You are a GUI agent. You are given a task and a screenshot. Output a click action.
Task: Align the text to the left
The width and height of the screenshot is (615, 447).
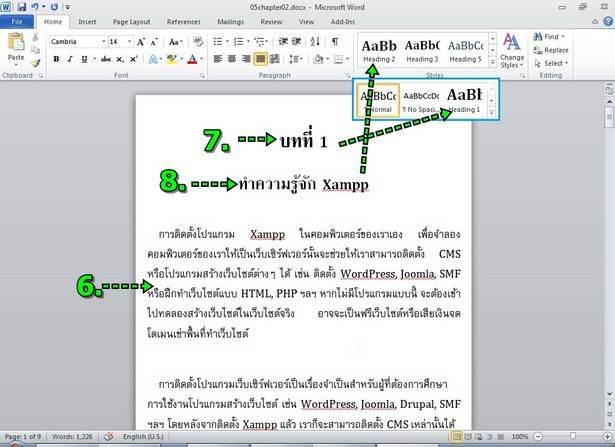pos(218,59)
